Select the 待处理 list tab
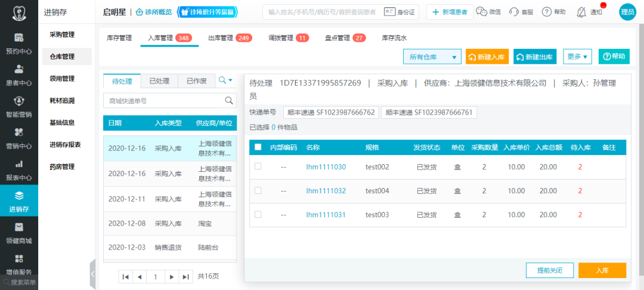The image size is (644, 290). [122, 81]
